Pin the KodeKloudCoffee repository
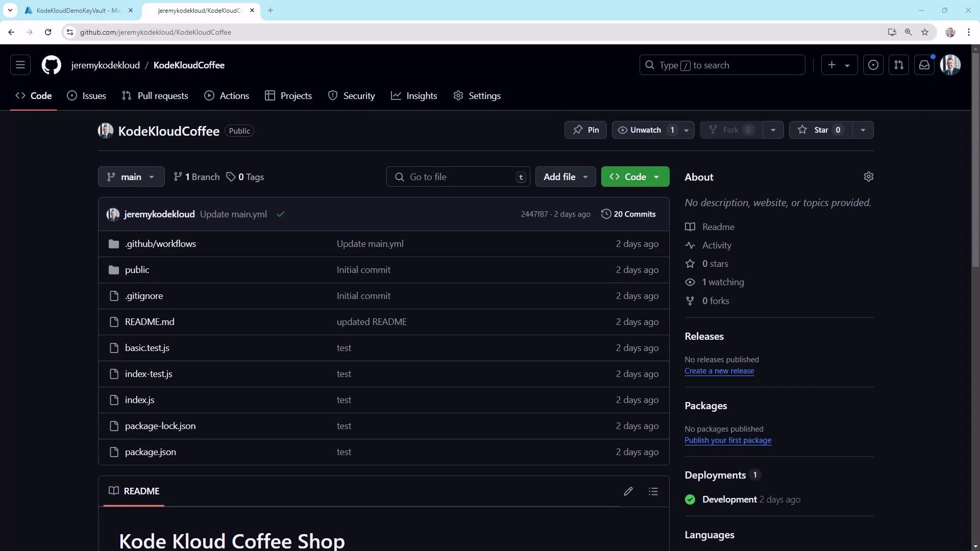 pyautogui.click(x=585, y=130)
